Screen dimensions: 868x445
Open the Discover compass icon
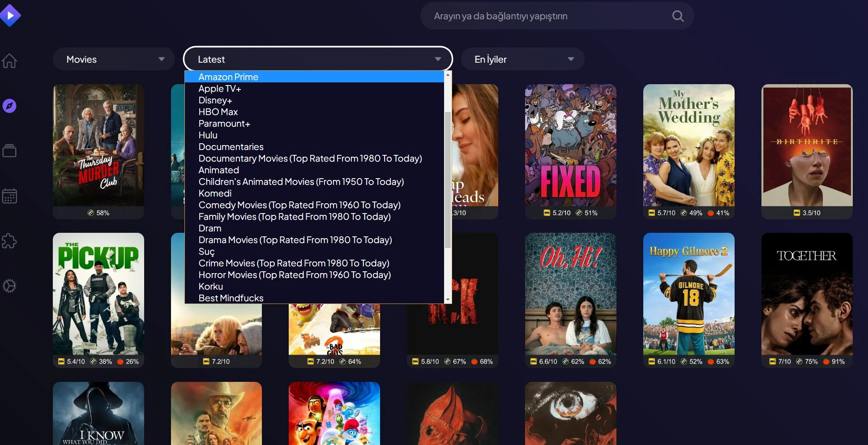pos(9,106)
